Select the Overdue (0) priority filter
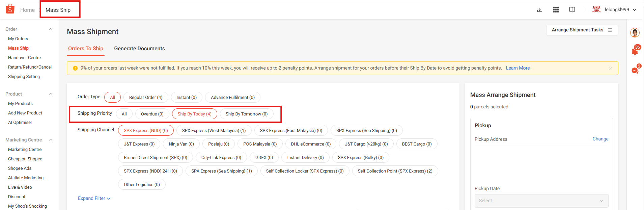The image size is (644, 210). [152, 114]
